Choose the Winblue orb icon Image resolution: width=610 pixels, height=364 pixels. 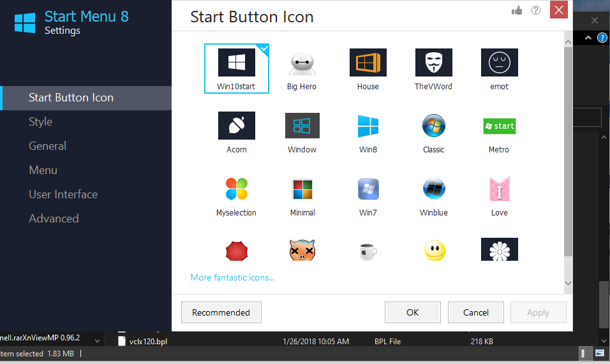(x=434, y=189)
